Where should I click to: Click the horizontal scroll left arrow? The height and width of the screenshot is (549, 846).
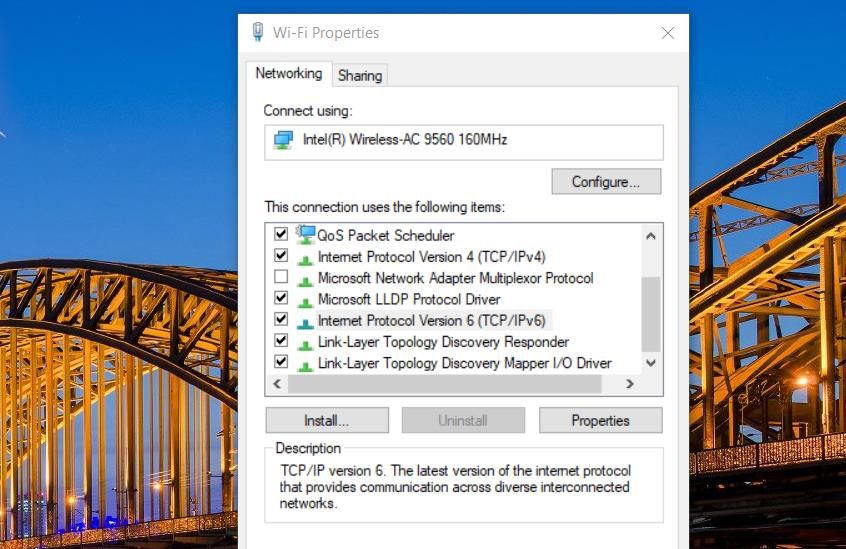pyautogui.click(x=277, y=384)
